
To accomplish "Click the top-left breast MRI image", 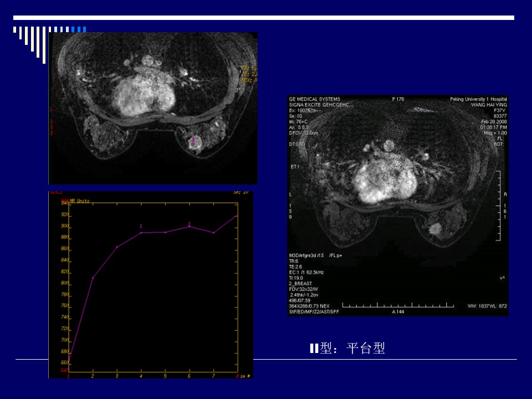I will [153, 108].
